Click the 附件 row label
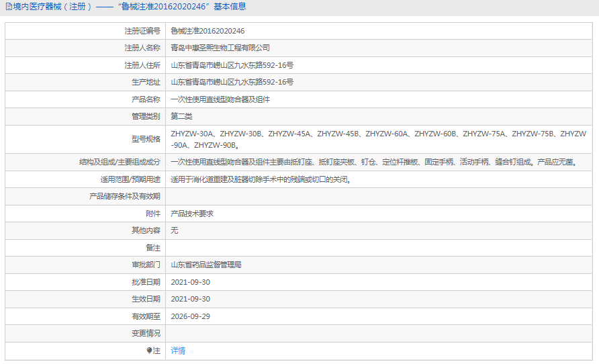 (153, 214)
